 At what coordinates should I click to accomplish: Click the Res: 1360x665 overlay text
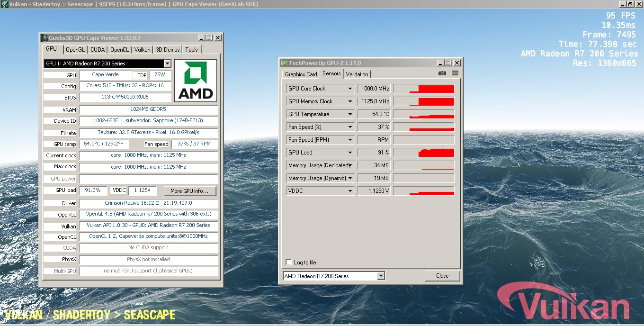(605, 63)
